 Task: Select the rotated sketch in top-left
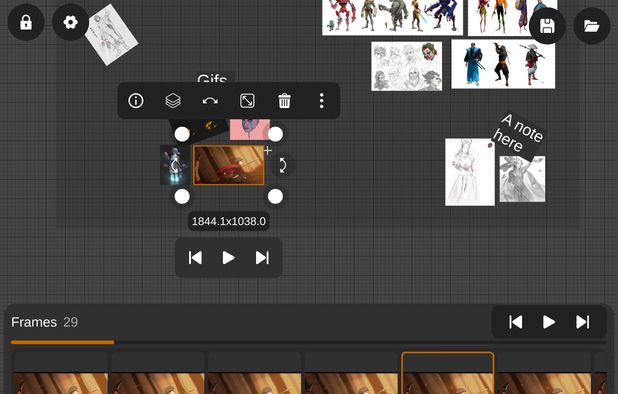(111, 35)
